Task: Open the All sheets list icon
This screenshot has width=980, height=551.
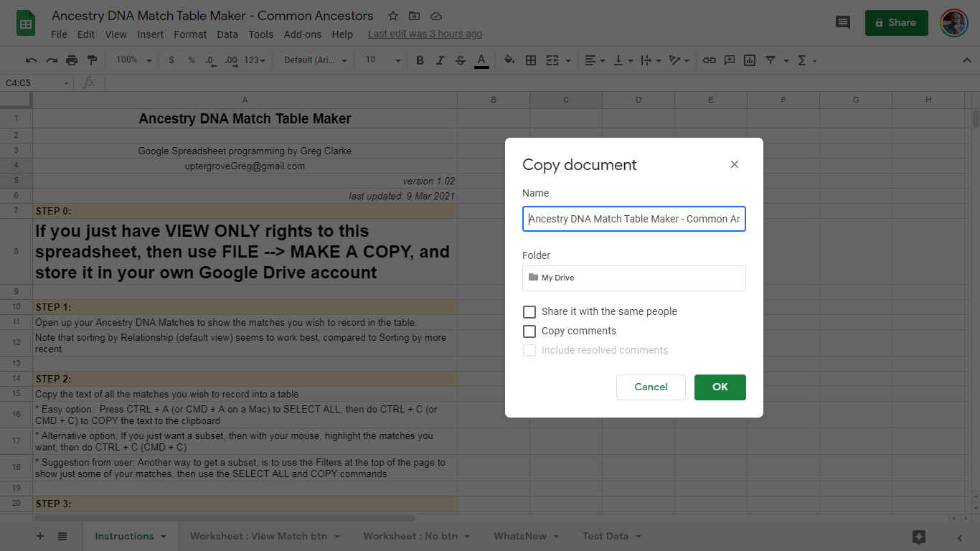Action: click(x=62, y=536)
